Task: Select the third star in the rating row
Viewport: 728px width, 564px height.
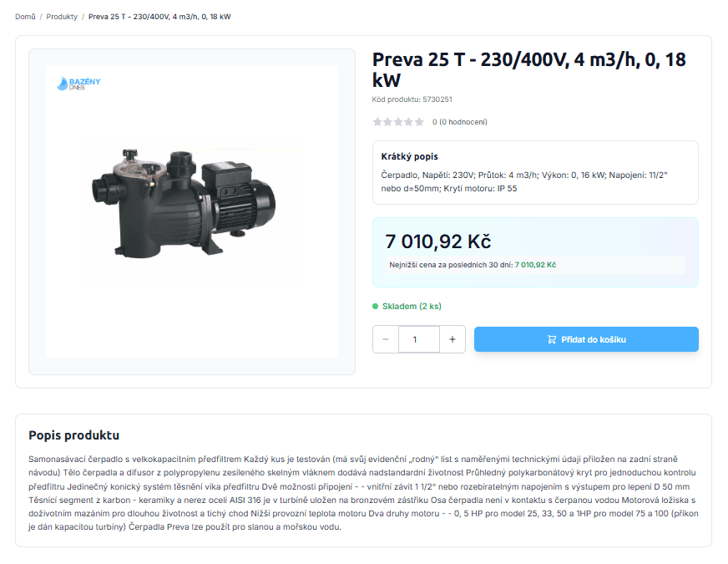Action: 399,121
